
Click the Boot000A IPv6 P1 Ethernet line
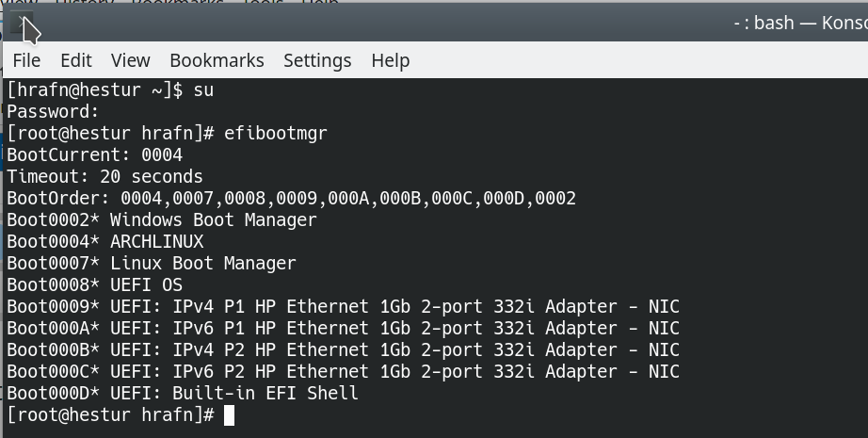click(x=343, y=328)
